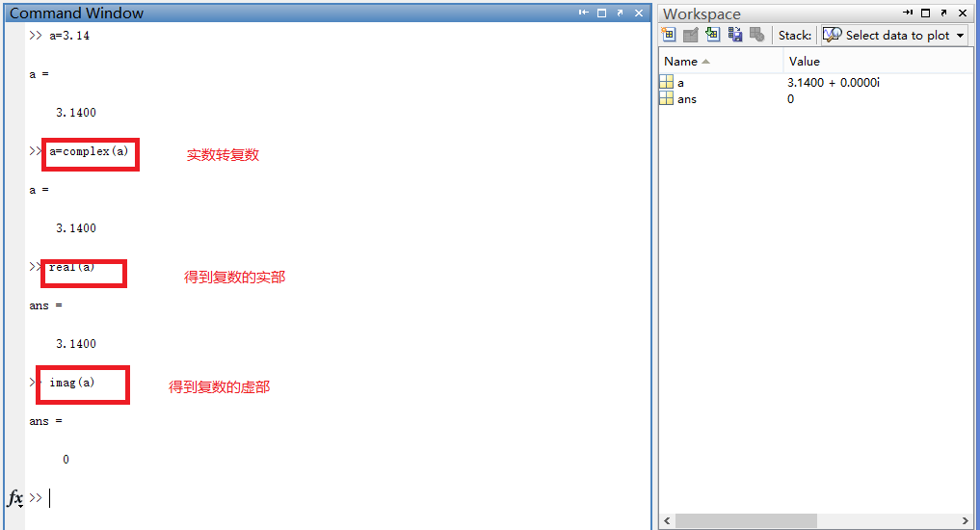Click the Workspace horizontal scrollbar right arrow

pyautogui.click(x=965, y=520)
